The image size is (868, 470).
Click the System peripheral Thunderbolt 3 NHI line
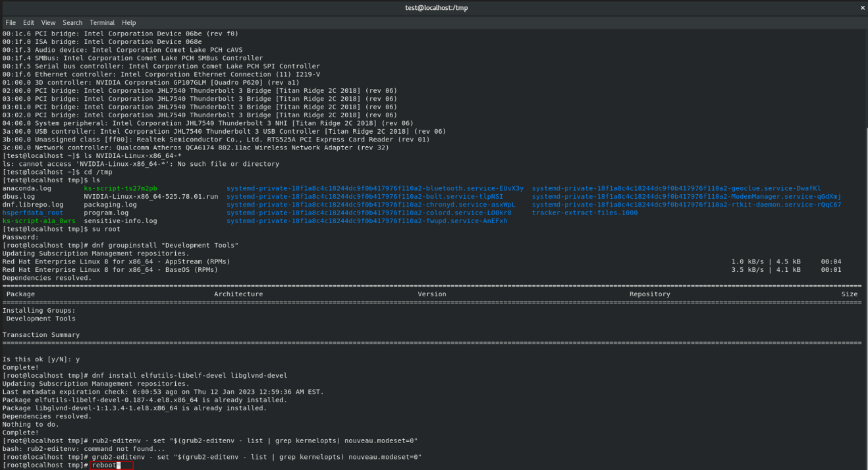(x=208, y=123)
